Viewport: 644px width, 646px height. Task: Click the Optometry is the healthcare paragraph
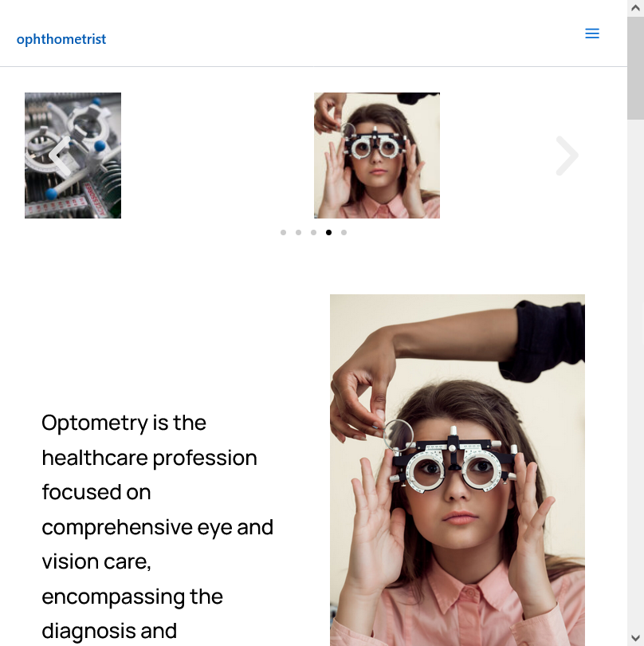[x=157, y=526]
